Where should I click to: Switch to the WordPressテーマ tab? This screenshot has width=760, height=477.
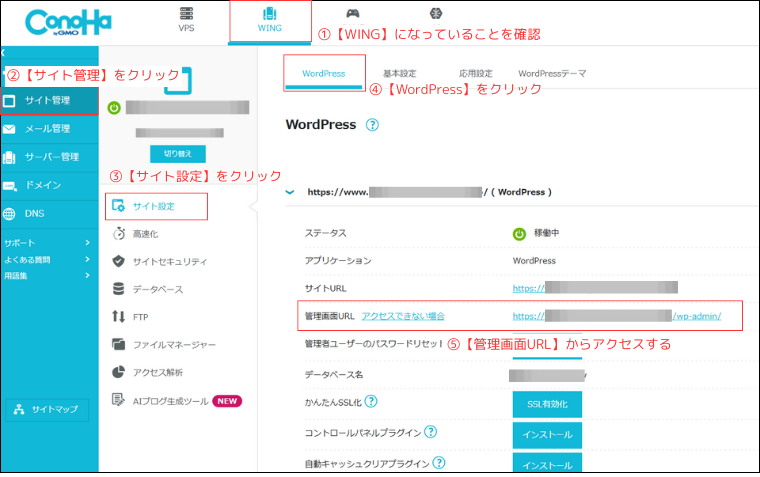tap(552, 74)
